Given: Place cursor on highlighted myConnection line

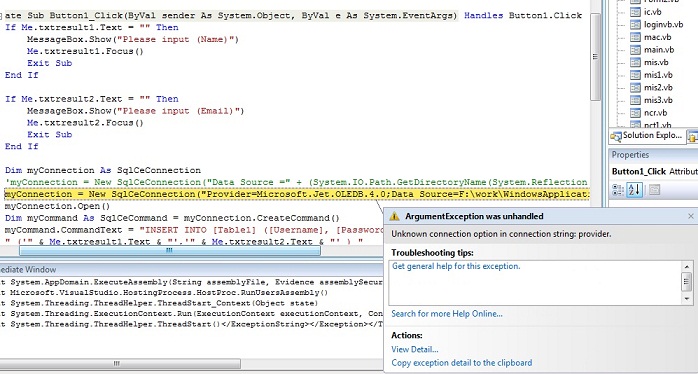Looking at the screenshot, I should click(x=297, y=194).
